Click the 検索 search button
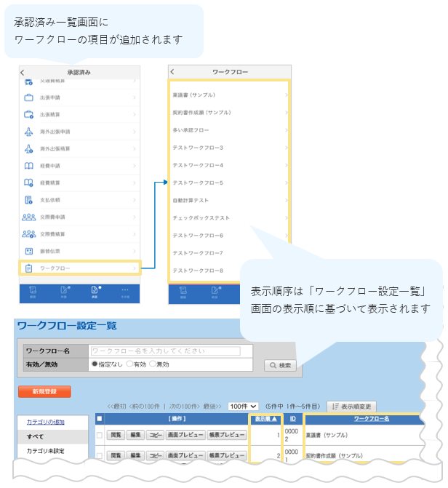 tap(280, 365)
